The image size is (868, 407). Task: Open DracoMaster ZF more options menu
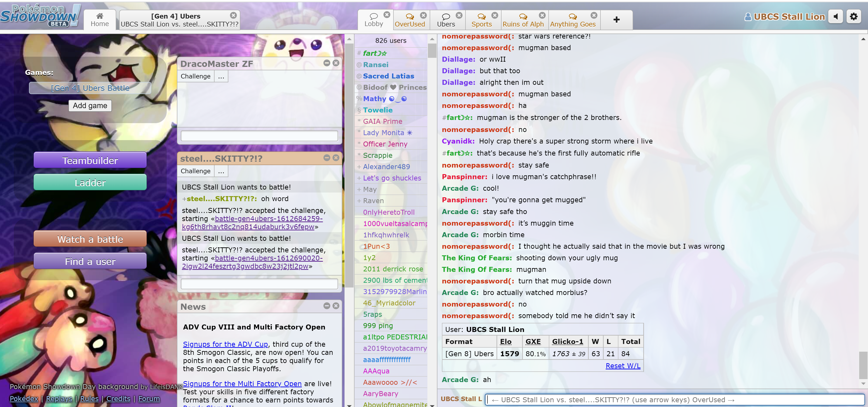221,76
